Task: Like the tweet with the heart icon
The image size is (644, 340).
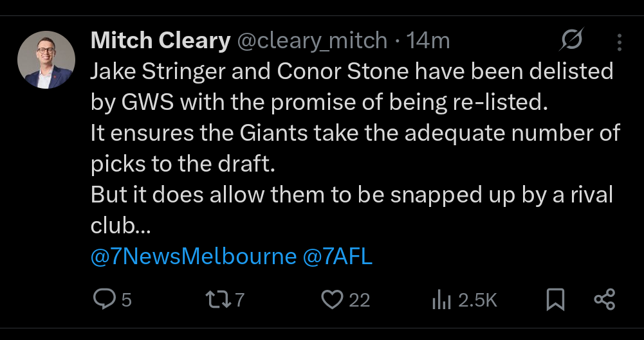Action: 332,300
